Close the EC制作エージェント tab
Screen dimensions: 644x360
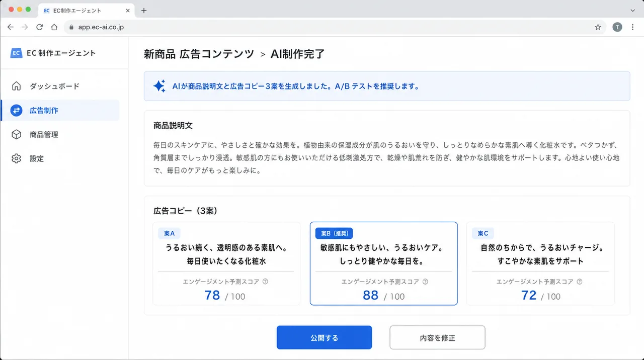(x=127, y=11)
